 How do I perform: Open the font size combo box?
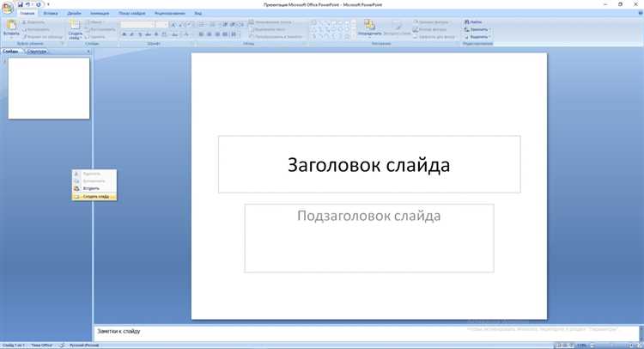coord(161,25)
